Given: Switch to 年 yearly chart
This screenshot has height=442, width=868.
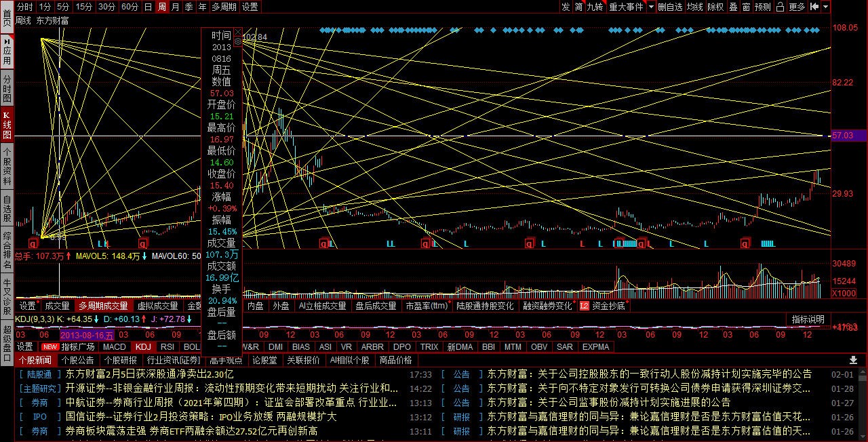Looking at the screenshot, I should (x=203, y=7).
